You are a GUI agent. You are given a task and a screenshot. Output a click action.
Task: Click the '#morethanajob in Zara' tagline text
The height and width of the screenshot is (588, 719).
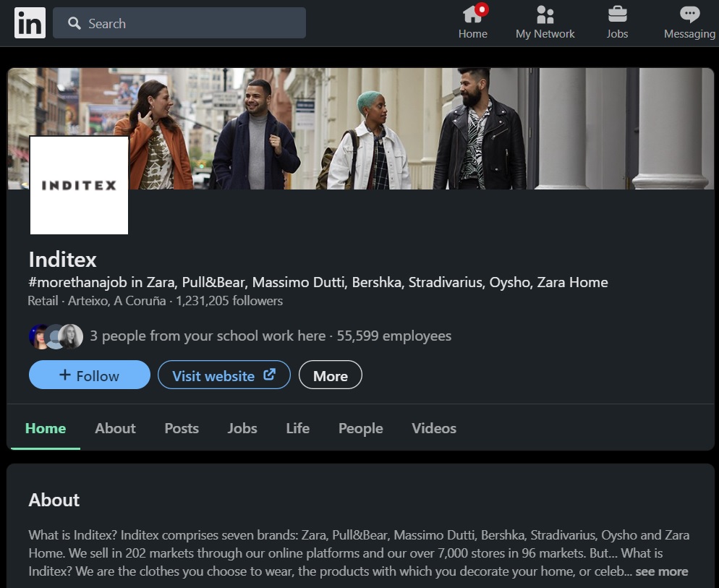(318, 282)
